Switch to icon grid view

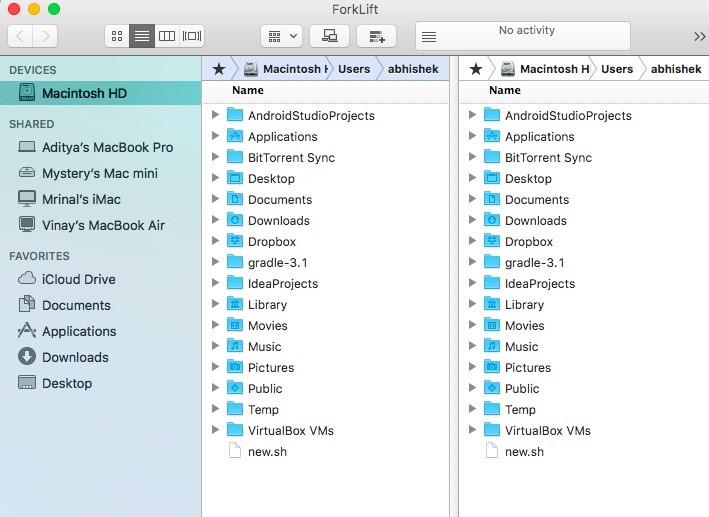coord(117,36)
